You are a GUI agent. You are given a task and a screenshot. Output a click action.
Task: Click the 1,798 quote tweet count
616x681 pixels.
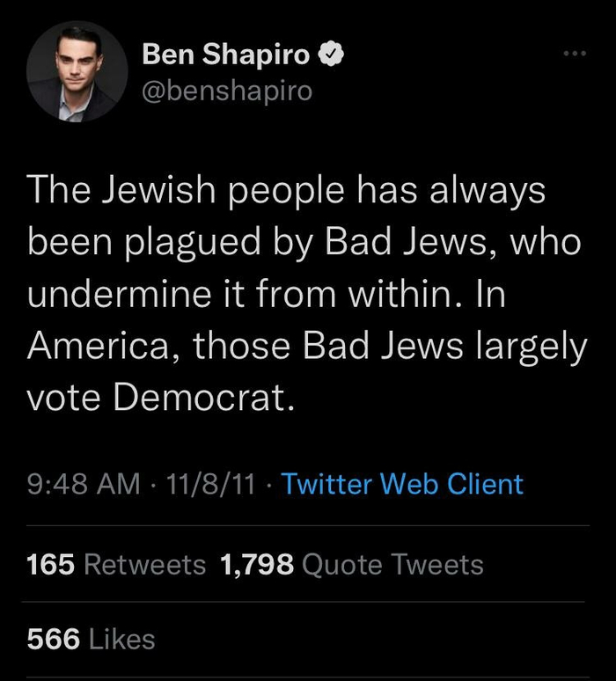257,564
